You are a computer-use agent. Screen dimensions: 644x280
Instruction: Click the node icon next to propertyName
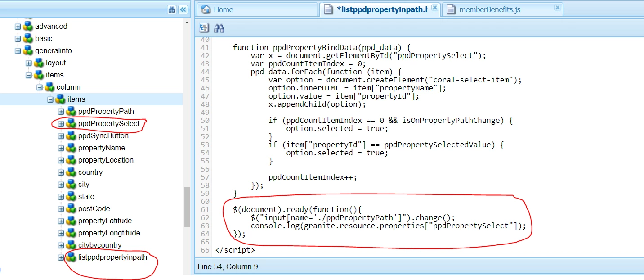click(72, 148)
